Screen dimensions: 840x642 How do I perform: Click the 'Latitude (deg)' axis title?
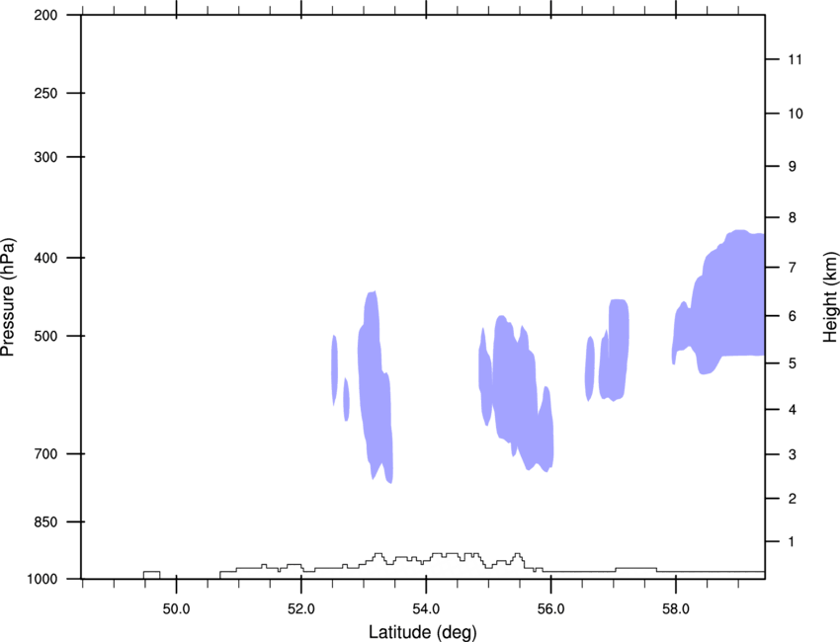point(423,632)
